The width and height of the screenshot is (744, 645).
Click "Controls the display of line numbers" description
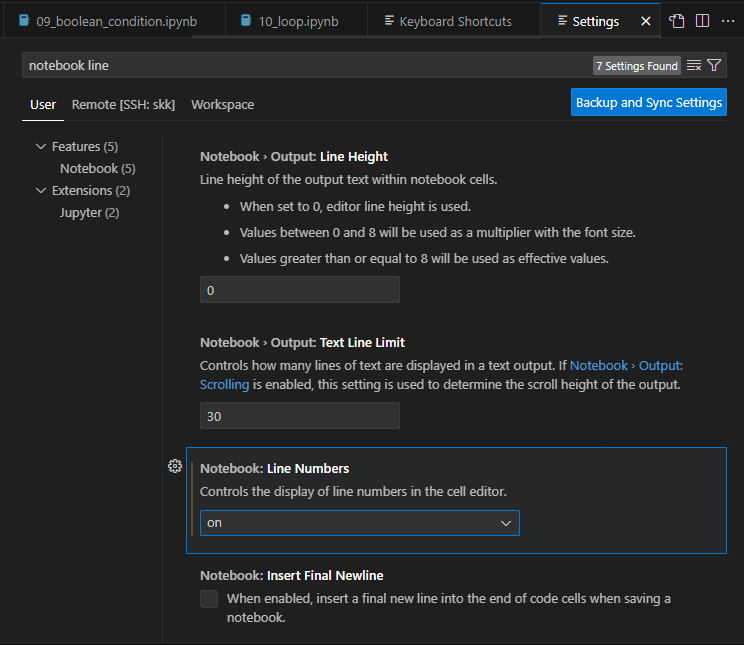coord(353,491)
